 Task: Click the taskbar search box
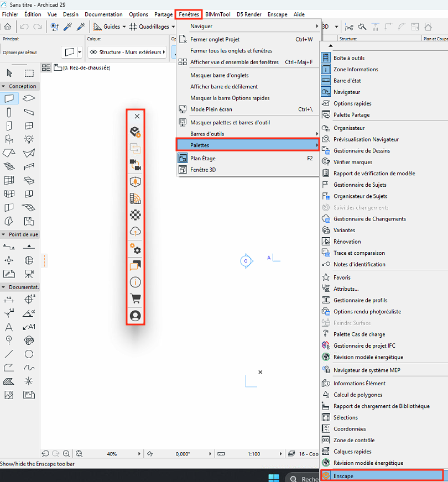click(x=303, y=478)
